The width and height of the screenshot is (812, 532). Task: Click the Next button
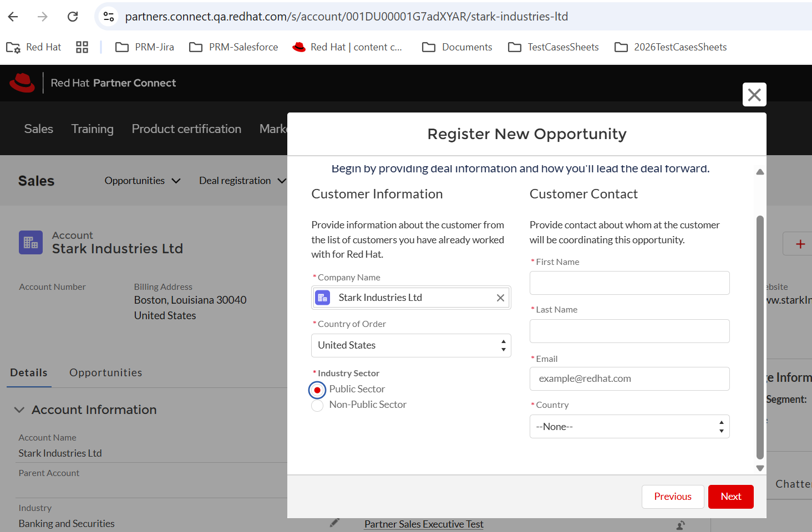(730, 497)
